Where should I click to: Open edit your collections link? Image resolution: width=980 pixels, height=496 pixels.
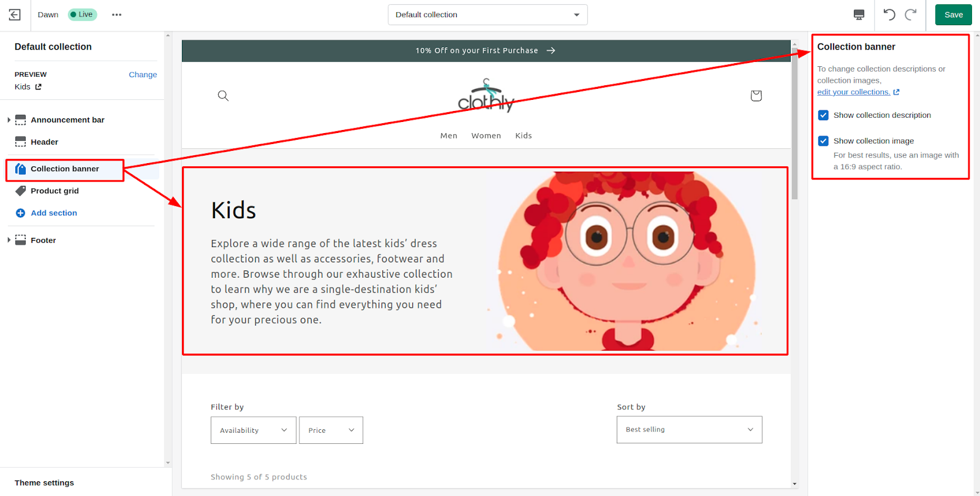pyautogui.click(x=853, y=92)
